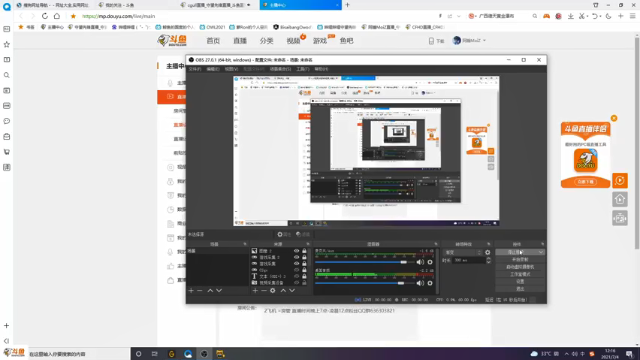Show the video capture device source

[297, 282]
